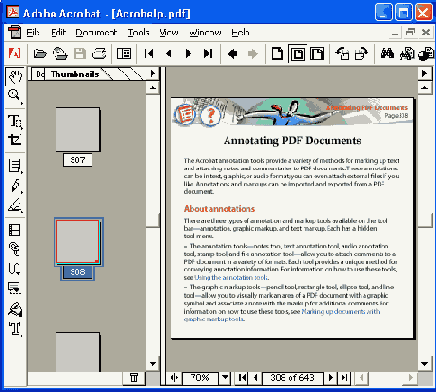Select Fit in Window page view
436x392 pixels.
coord(297,54)
